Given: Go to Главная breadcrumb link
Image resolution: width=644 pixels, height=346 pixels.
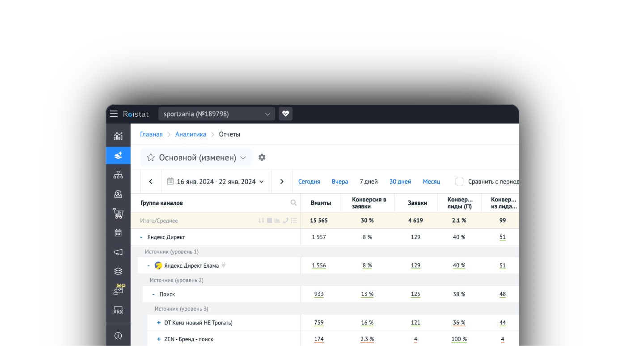Looking at the screenshot, I should tap(151, 134).
